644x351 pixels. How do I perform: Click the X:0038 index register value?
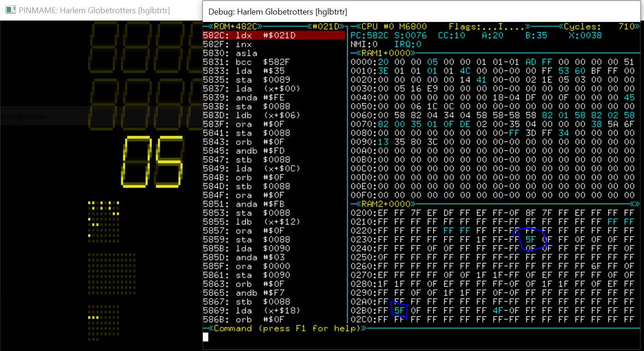(x=585, y=36)
